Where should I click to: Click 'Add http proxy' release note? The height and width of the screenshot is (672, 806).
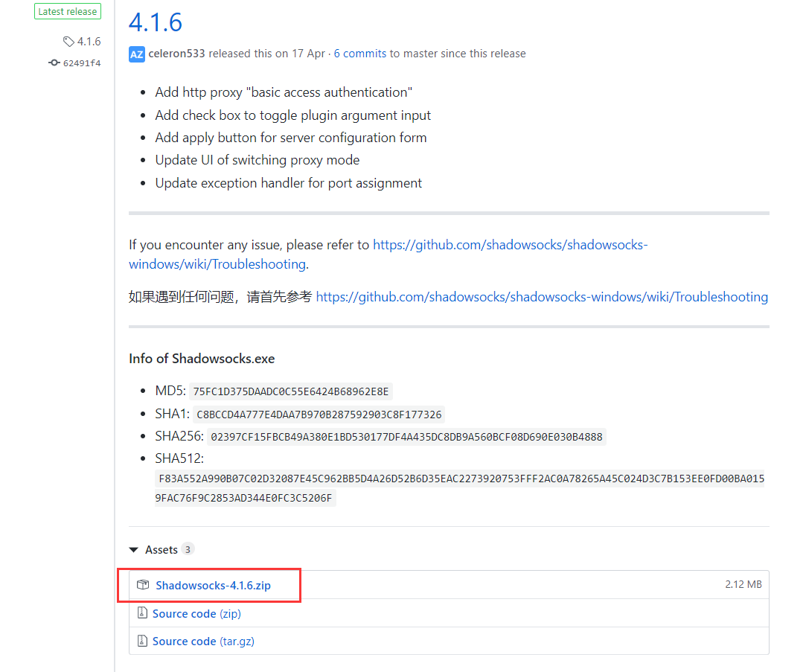pyautogui.click(x=284, y=92)
